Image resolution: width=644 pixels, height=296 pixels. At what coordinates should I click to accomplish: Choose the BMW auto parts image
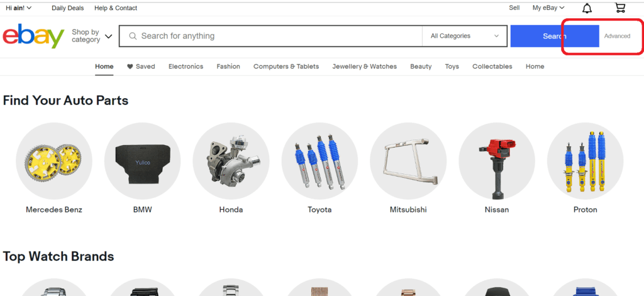coord(142,160)
